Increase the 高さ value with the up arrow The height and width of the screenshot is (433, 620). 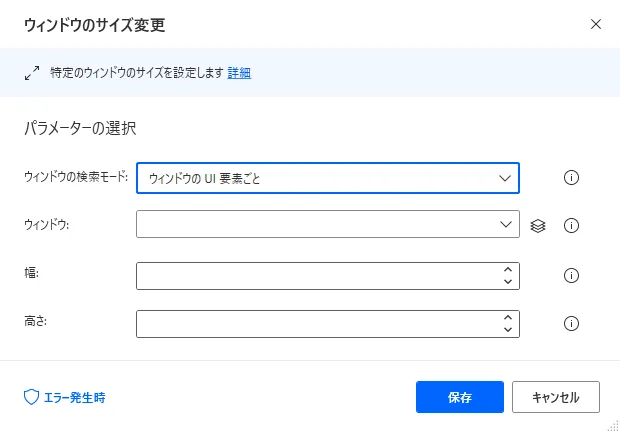point(508,317)
